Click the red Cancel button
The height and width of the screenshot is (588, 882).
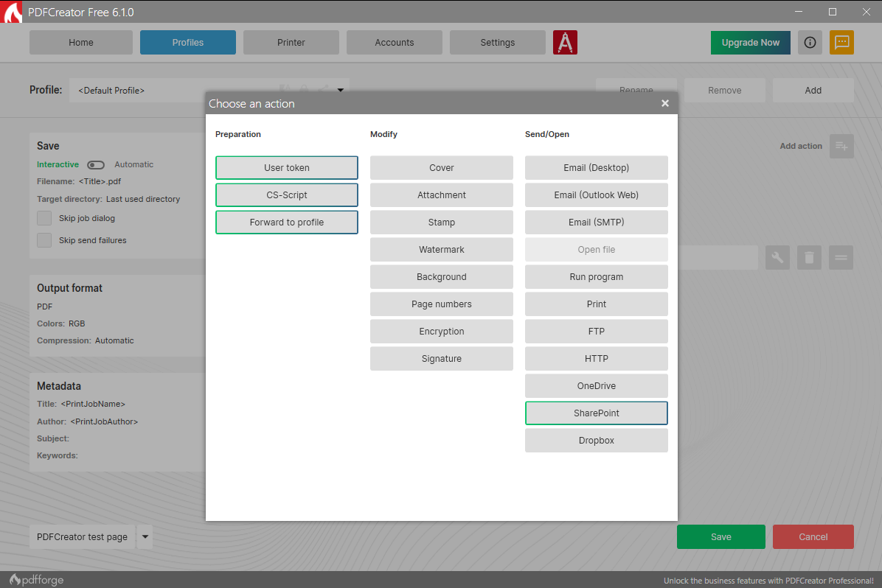click(x=813, y=537)
